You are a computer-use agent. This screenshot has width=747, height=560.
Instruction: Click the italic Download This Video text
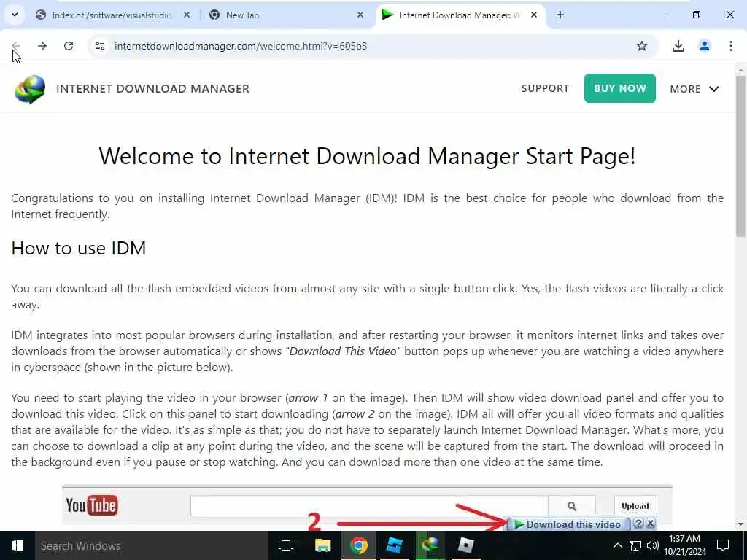[x=343, y=351]
